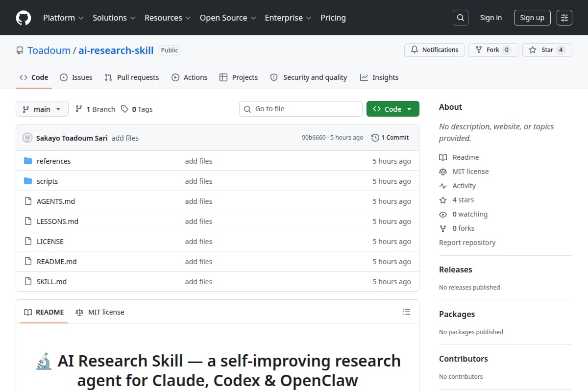Open the main branch selector dropdown
588x392 pixels.
click(x=42, y=109)
